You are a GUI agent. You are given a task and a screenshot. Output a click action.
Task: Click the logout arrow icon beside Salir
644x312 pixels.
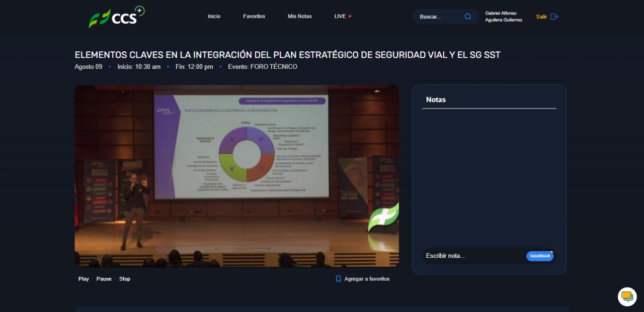554,17
